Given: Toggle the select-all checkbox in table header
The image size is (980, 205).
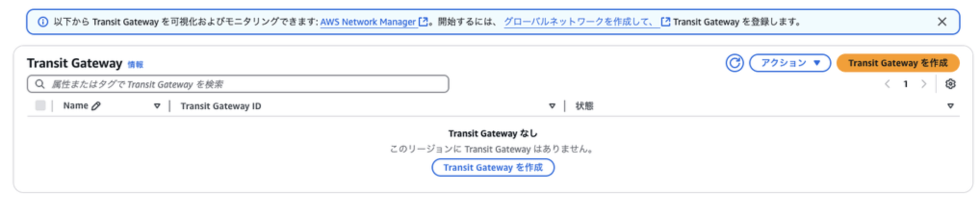Looking at the screenshot, I should [40, 106].
